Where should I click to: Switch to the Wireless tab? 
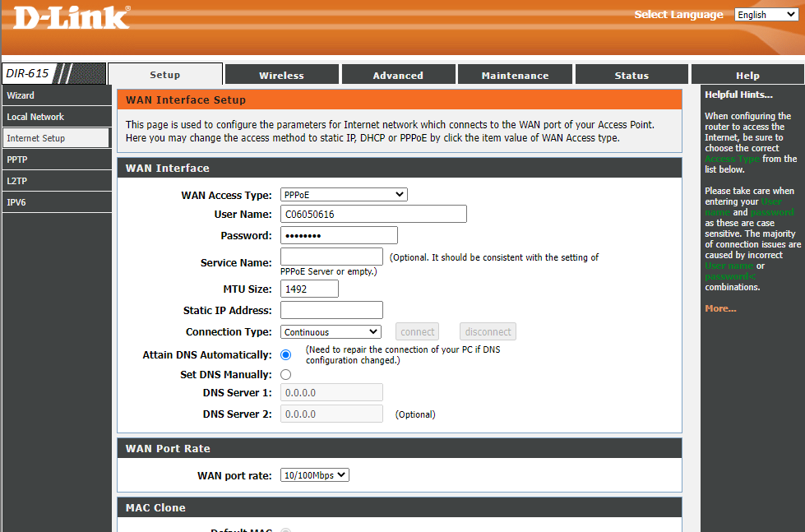[281, 75]
